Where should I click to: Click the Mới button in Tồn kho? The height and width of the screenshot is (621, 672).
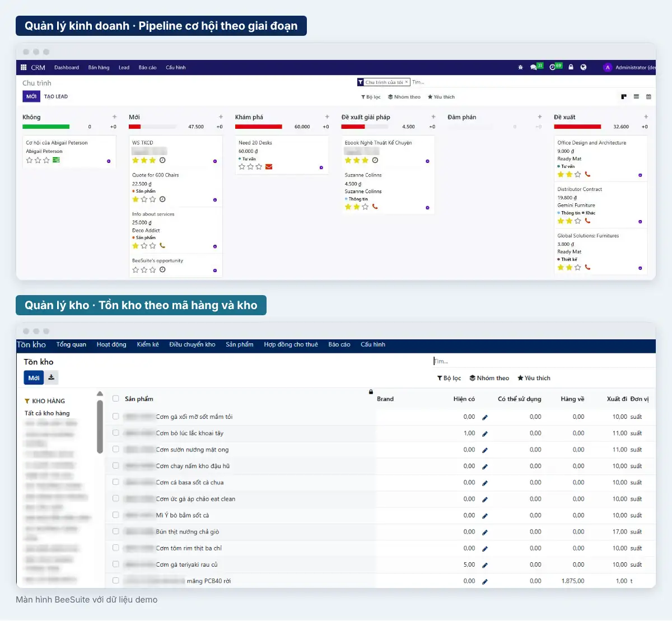tap(34, 378)
